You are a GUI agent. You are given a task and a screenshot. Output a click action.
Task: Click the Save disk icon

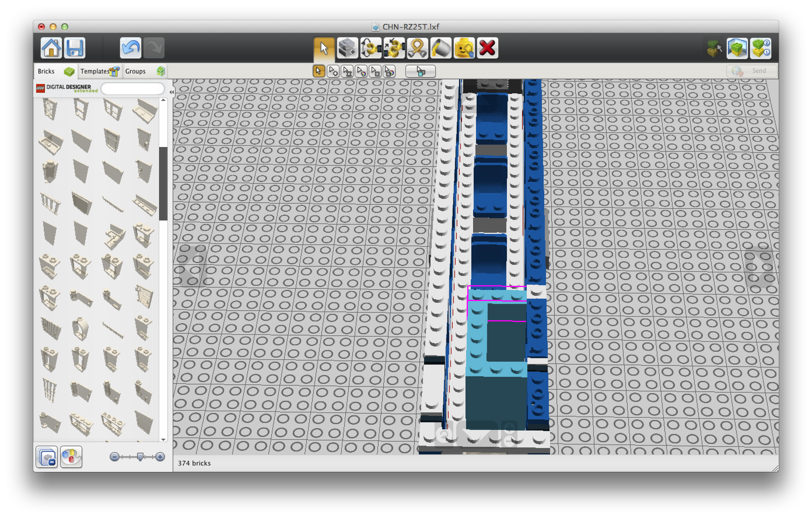[x=75, y=48]
